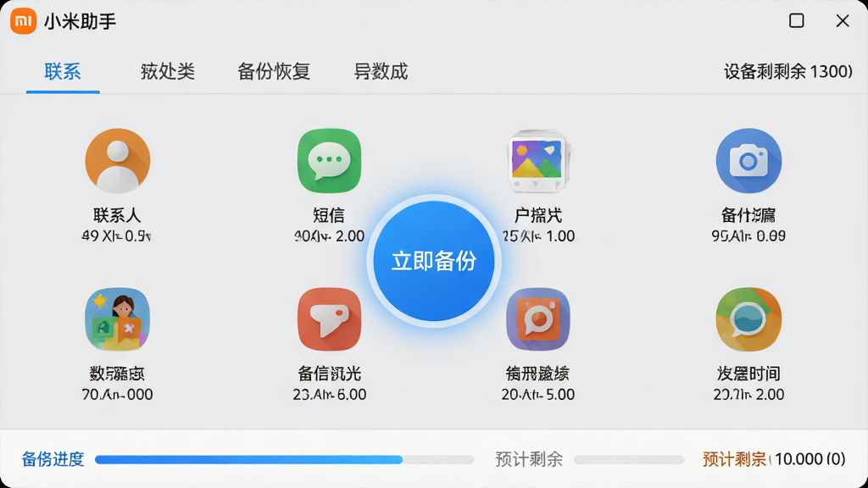Close the 小米助手 window

click(843, 21)
